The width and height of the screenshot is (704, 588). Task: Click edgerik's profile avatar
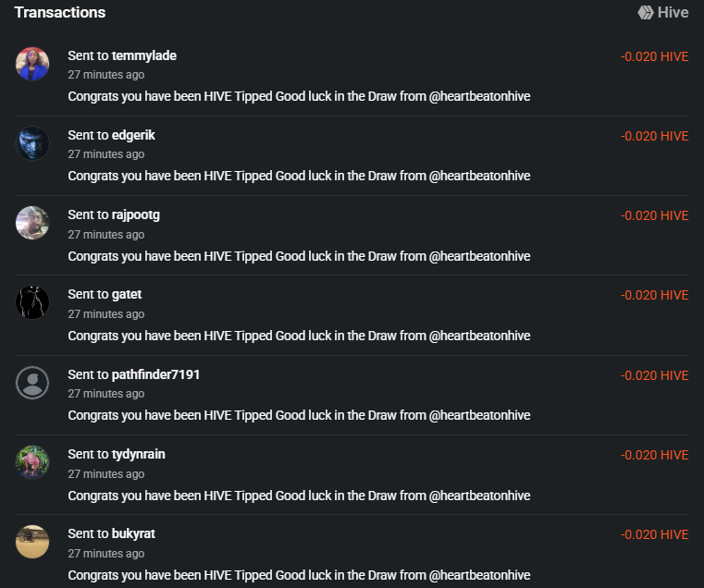coord(32,143)
